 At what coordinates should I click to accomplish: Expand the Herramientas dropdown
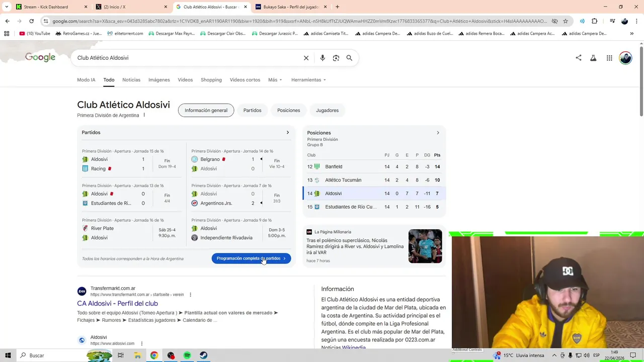coord(308,80)
